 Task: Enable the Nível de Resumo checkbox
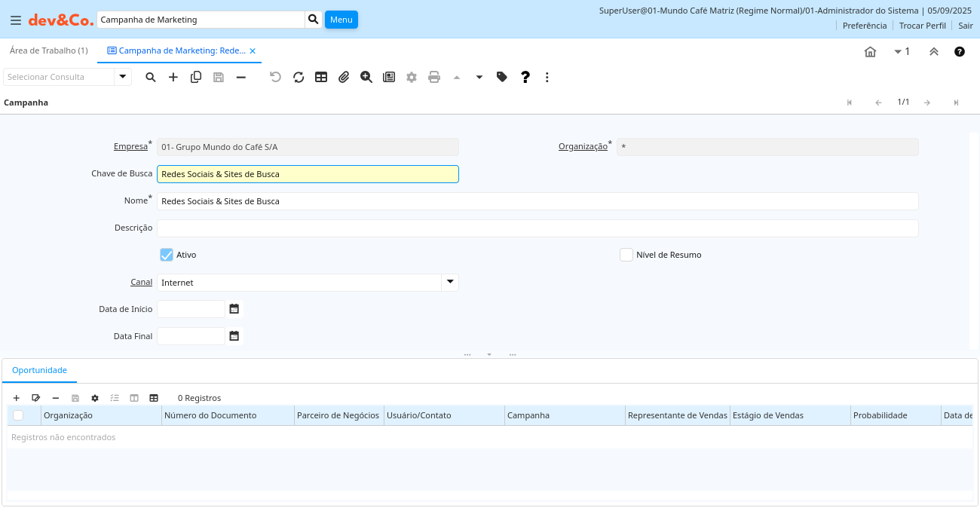tap(626, 255)
